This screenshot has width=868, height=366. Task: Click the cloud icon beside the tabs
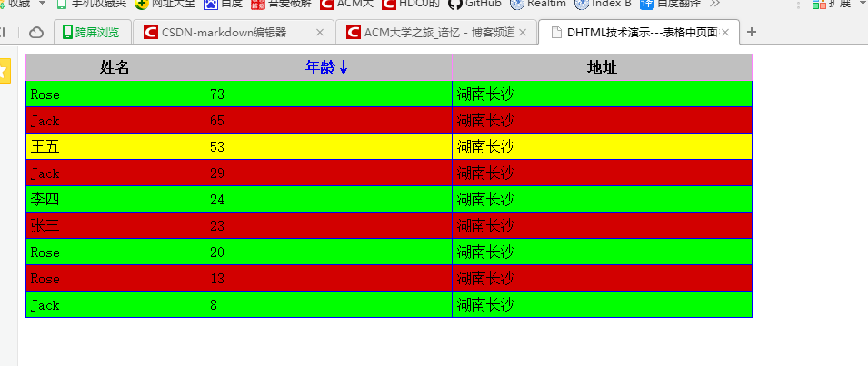(x=36, y=33)
